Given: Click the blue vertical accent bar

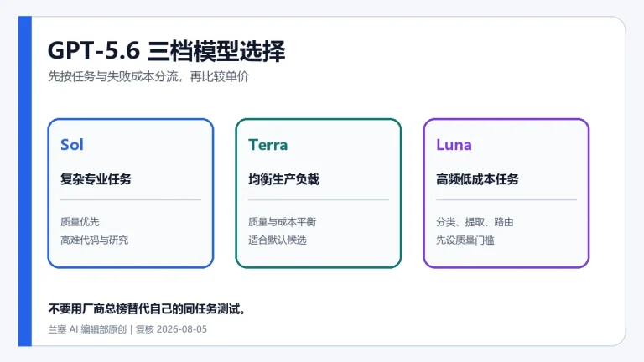Looking at the screenshot, I should 25,181.
